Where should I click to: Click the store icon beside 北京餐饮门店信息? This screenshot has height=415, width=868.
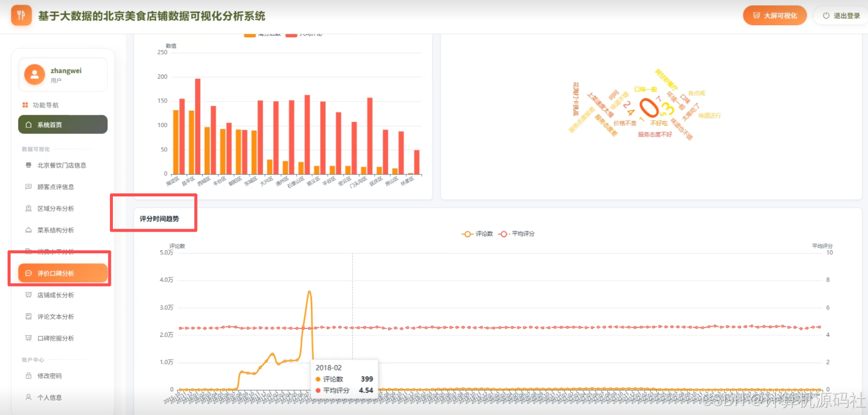[29, 165]
